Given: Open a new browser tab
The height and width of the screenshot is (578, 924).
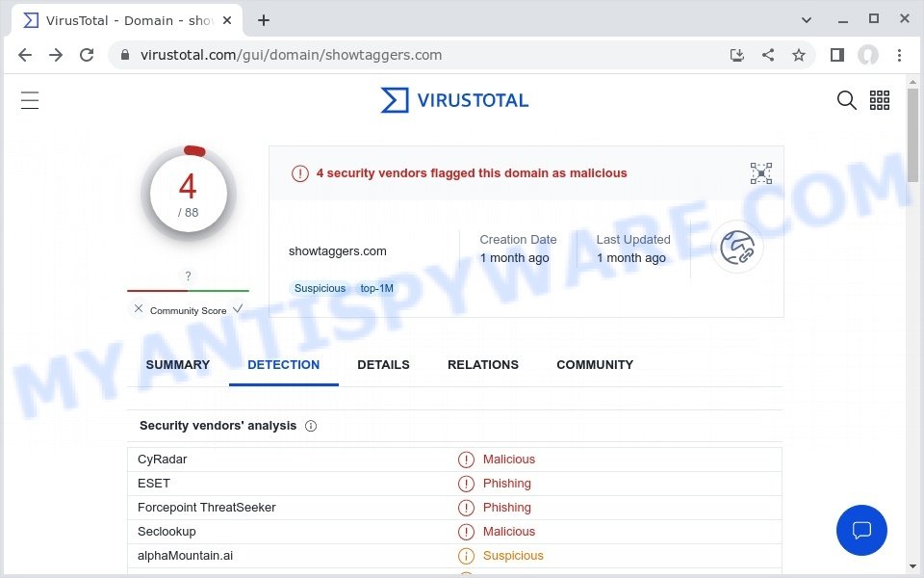Looking at the screenshot, I should pyautogui.click(x=264, y=20).
